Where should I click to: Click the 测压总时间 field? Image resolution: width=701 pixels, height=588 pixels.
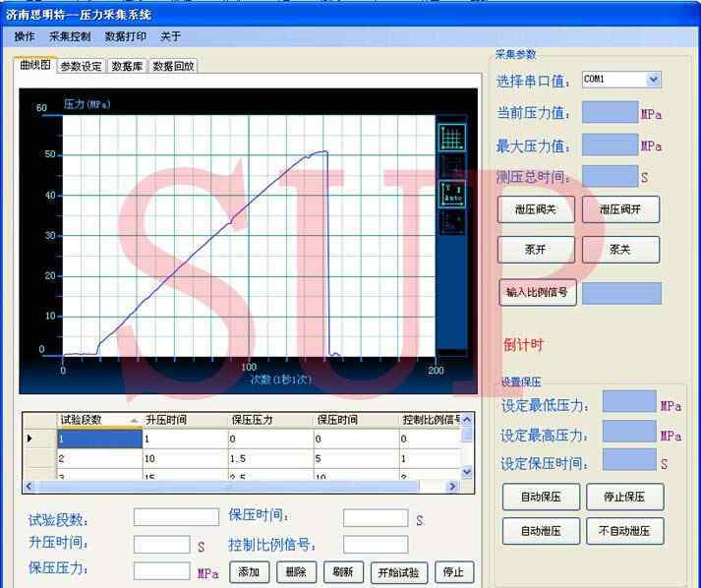pyautogui.click(x=610, y=176)
